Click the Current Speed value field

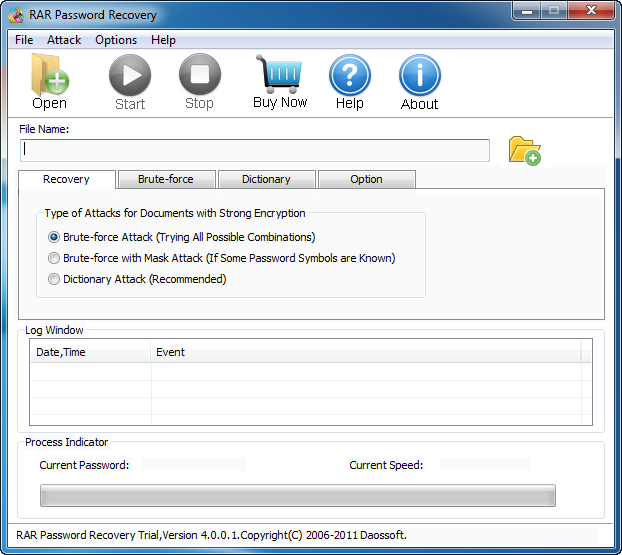pyautogui.click(x=485, y=465)
